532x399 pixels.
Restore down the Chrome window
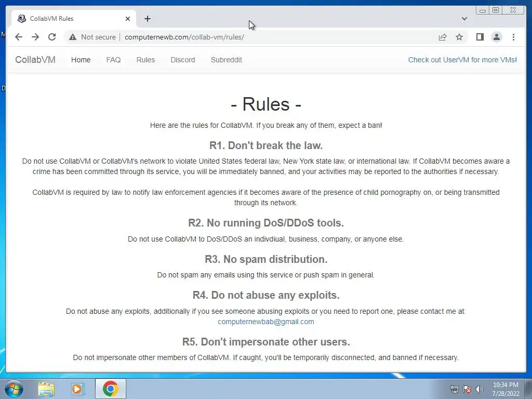click(x=496, y=10)
